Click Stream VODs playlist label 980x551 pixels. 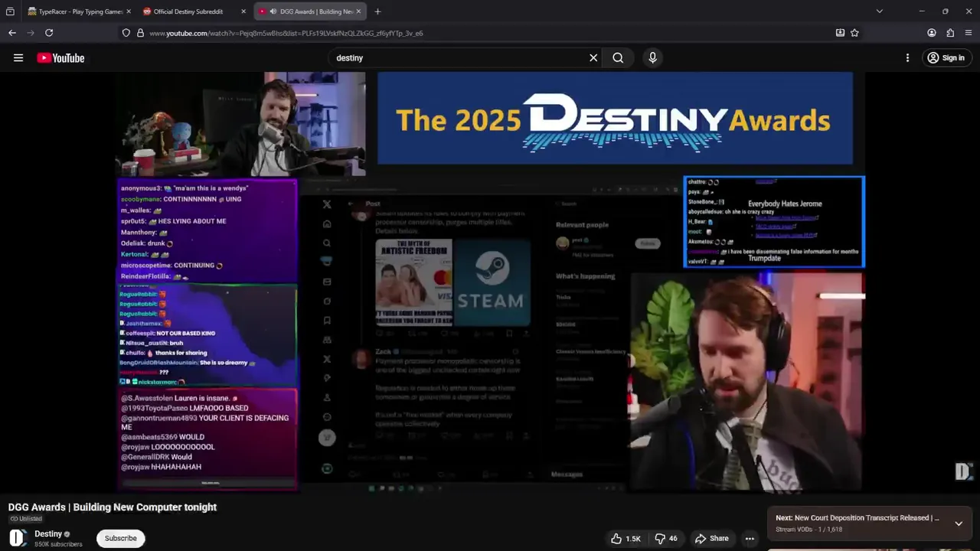tap(795, 530)
